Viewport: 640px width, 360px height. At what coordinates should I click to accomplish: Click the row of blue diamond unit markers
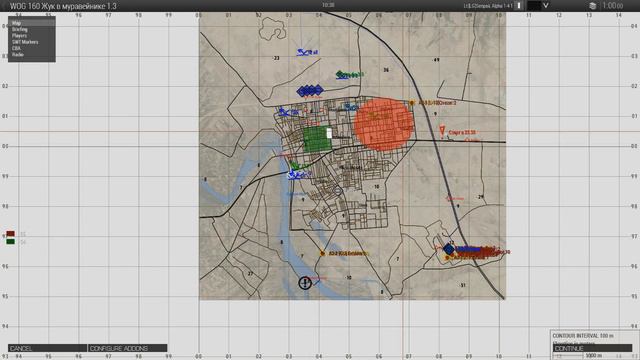pyautogui.click(x=310, y=91)
